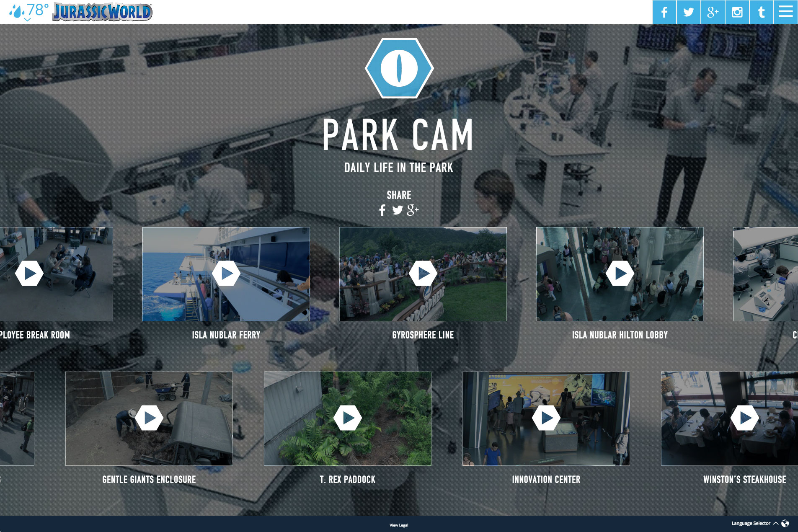The height and width of the screenshot is (532, 798).
Task: Share Park Cam on Facebook below SHARE
Action: point(382,210)
